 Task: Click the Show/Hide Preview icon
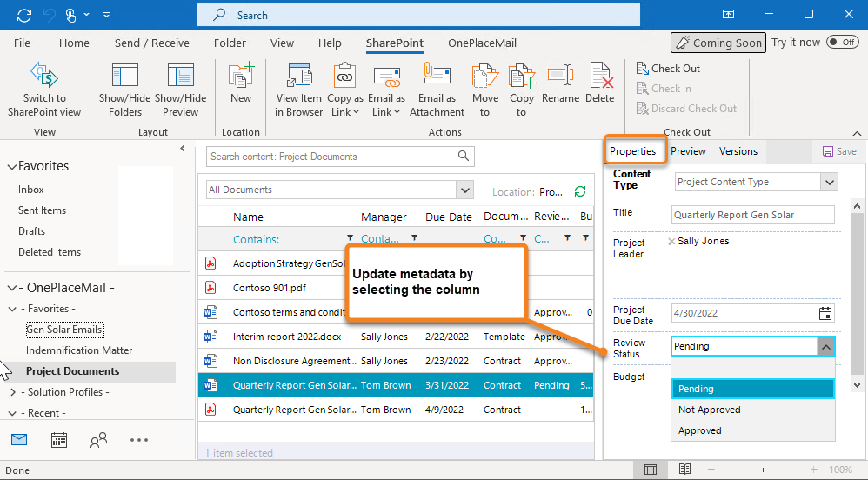(180, 77)
